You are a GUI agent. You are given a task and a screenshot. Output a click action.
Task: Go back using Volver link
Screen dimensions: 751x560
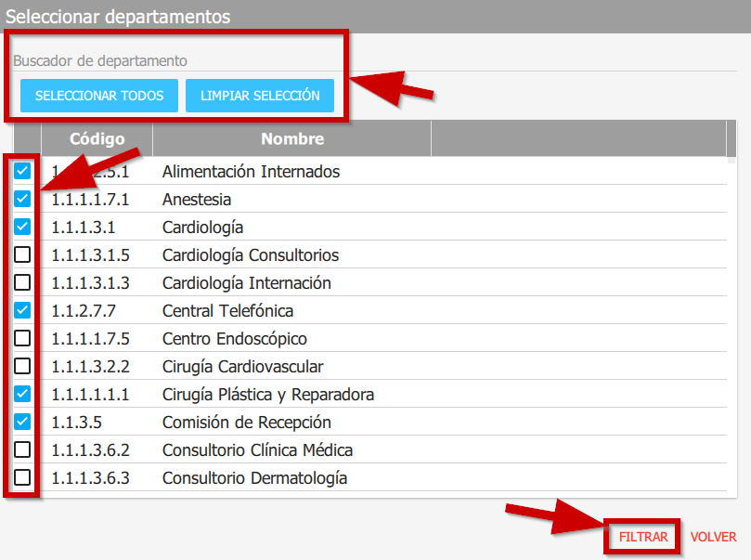pyautogui.click(x=713, y=537)
